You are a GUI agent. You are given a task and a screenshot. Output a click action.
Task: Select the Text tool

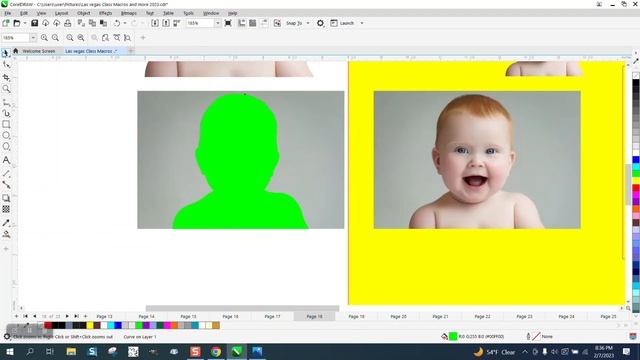coord(6,160)
